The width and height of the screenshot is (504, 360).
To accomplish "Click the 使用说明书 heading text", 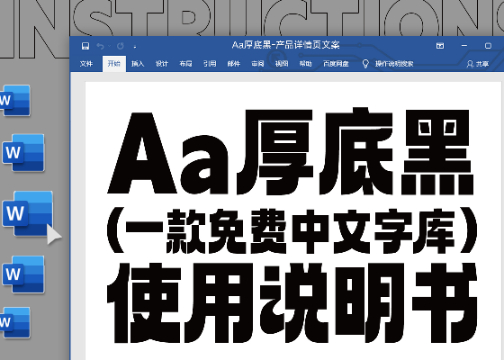I will [293, 303].
